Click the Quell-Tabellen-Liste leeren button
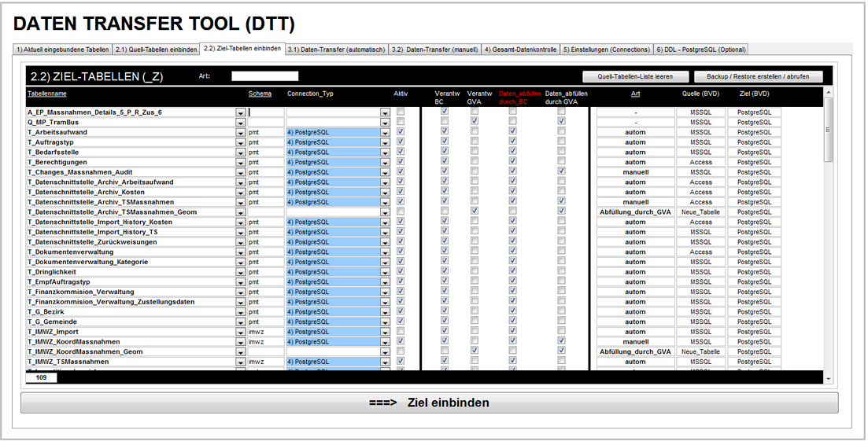The height and width of the screenshot is (445, 868). pos(634,76)
